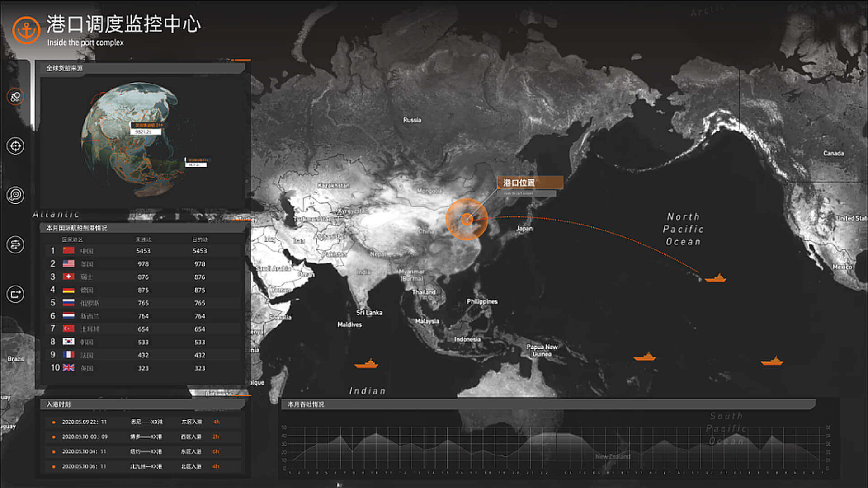Click 西区入港 entry text
This screenshot has width=868, height=488.
(191, 437)
